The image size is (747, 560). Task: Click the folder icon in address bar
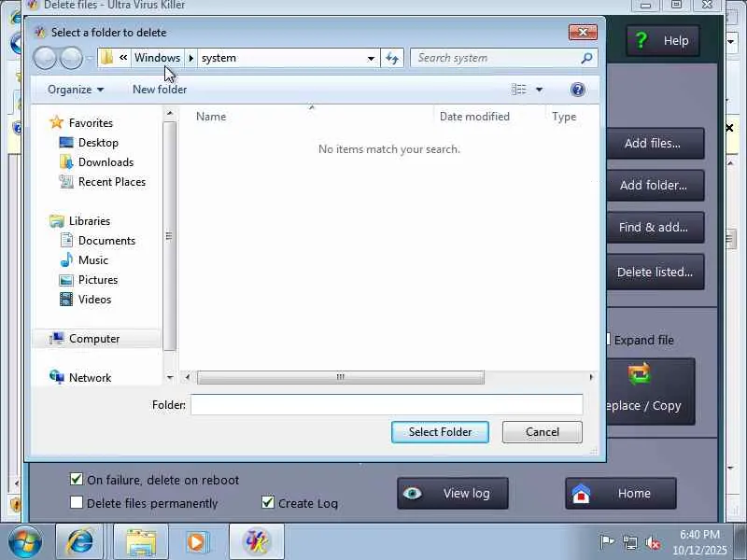(x=107, y=58)
